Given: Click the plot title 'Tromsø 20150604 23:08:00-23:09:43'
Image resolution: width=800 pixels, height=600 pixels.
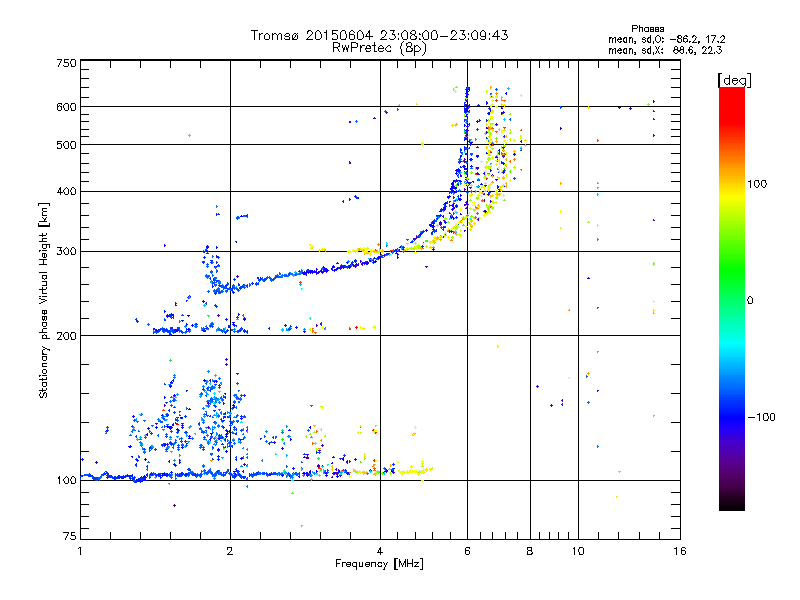Looking at the screenshot, I should click(379, 35).
